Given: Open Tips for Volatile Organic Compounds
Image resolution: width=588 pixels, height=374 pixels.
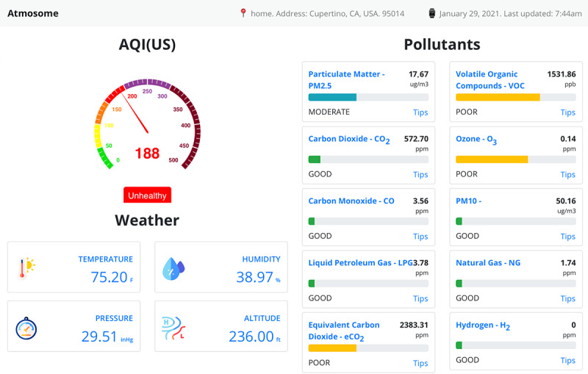Looking at the screenshot, I should 567,112.
